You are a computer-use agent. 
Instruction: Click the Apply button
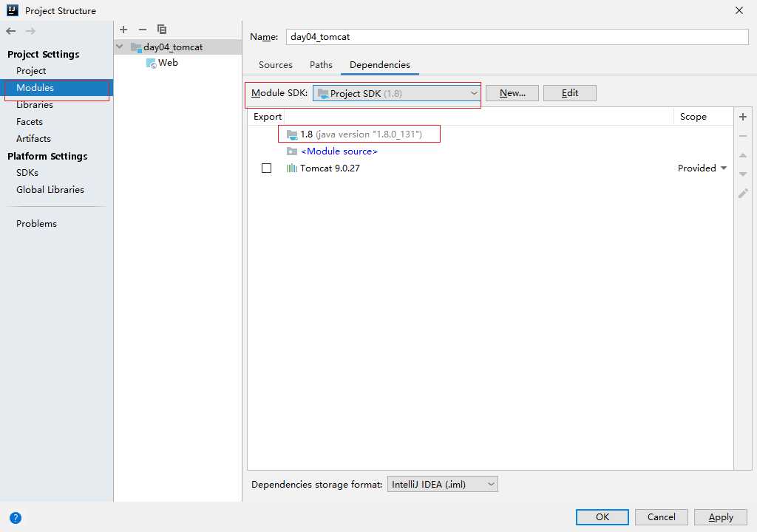point(721,517)
